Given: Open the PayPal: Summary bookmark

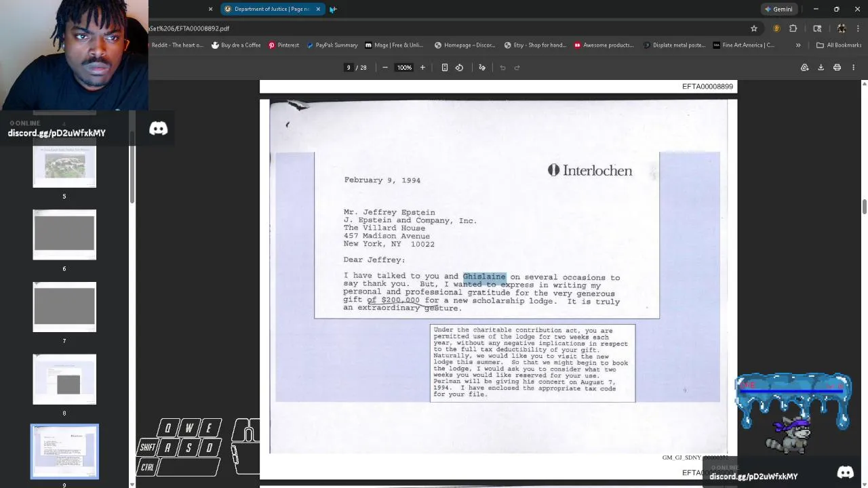Looking at the screenshot, I should (332, 45).
